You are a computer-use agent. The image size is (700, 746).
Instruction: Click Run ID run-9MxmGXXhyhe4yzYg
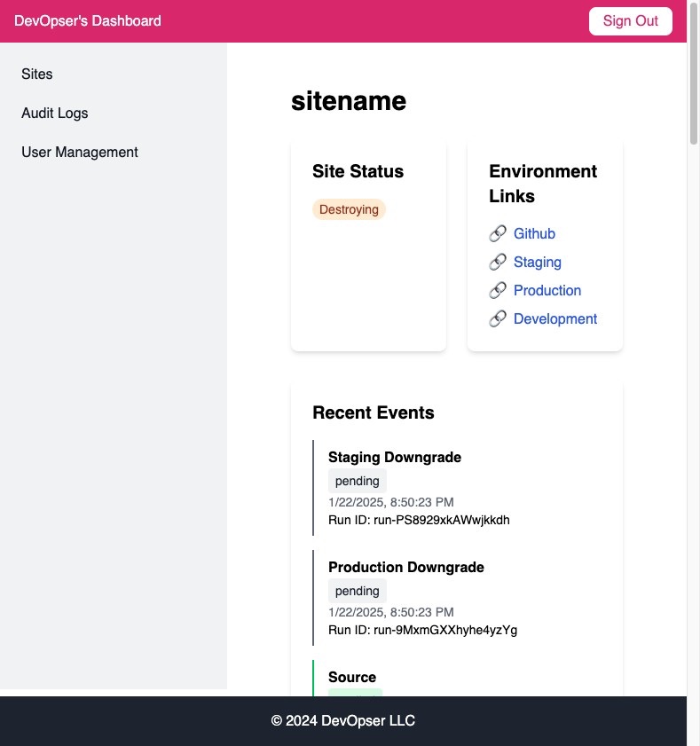(422, 630)
